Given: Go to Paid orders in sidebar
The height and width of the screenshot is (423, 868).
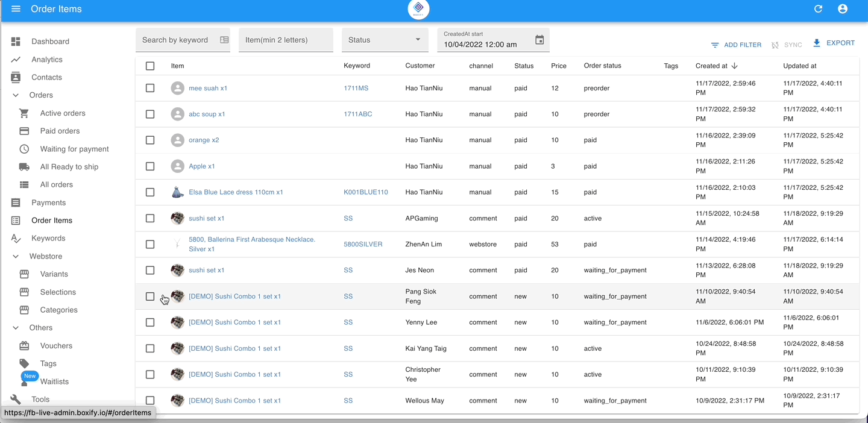Looking at the screenshot, I should [60, 131].
